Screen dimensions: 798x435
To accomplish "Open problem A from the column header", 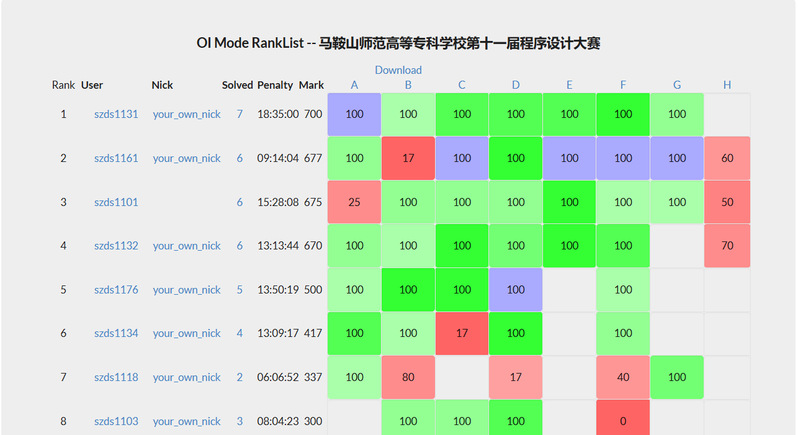I will (x=354, y=85).
